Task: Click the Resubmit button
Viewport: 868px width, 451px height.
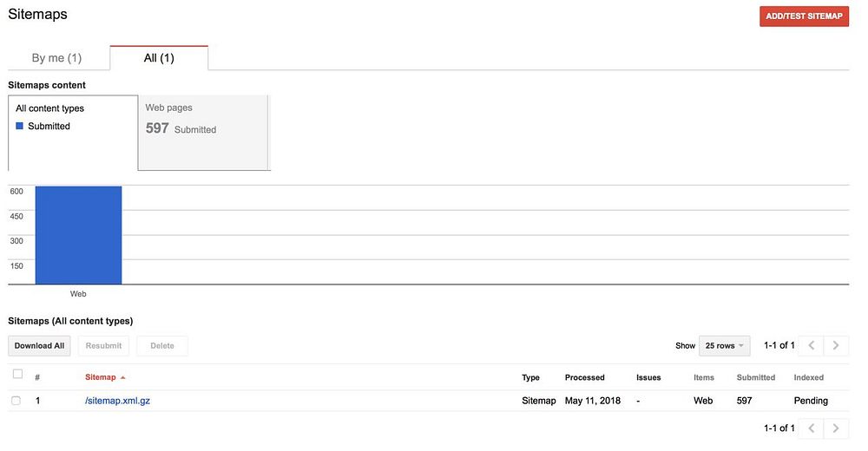Action: (x=104, y=345)
